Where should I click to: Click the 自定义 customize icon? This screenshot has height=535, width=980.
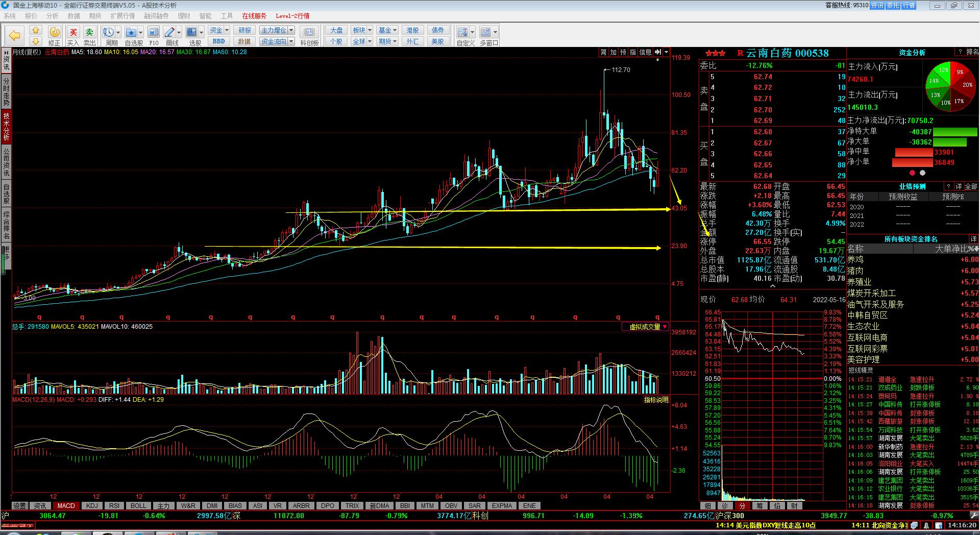point(463,33)
